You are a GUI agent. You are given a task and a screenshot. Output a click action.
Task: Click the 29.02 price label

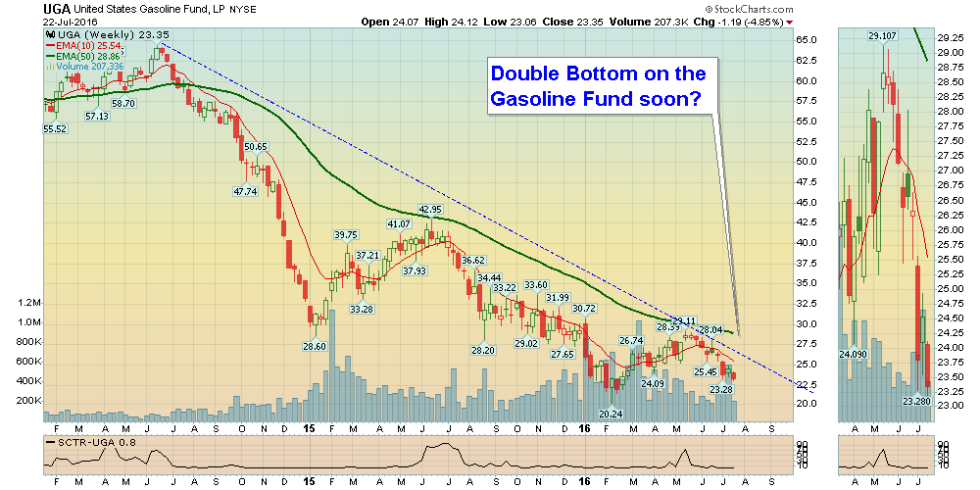526,343
